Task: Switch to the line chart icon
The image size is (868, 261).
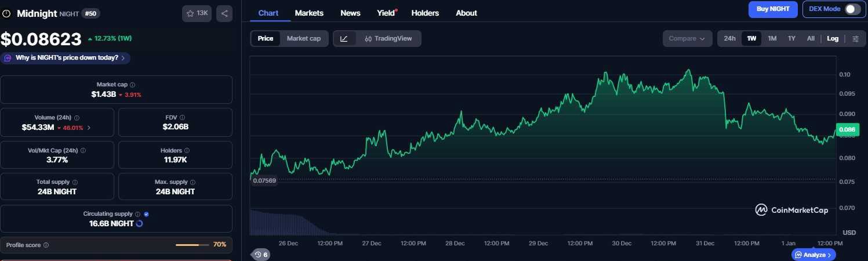Action: point(344,38)
